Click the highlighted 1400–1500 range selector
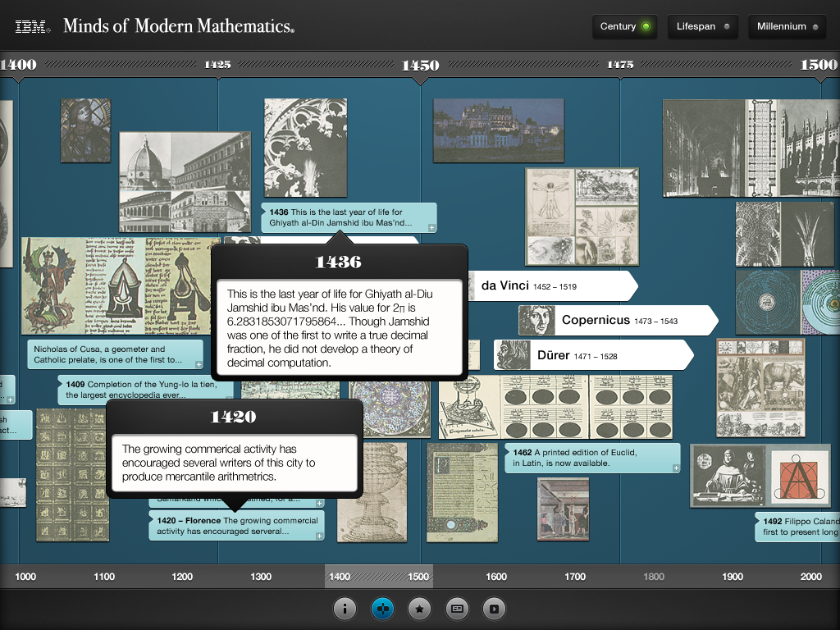 tap(379, 577)
